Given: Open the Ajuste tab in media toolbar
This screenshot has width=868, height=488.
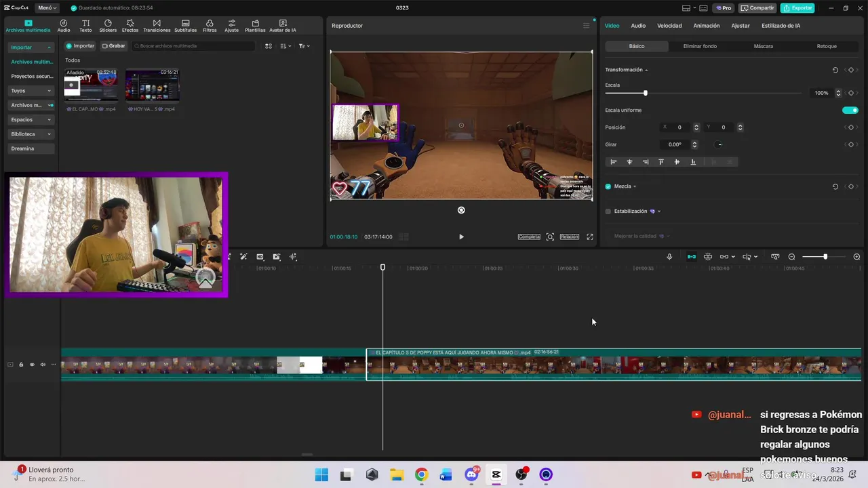Looking at the screenshot, I should (231, 26).
